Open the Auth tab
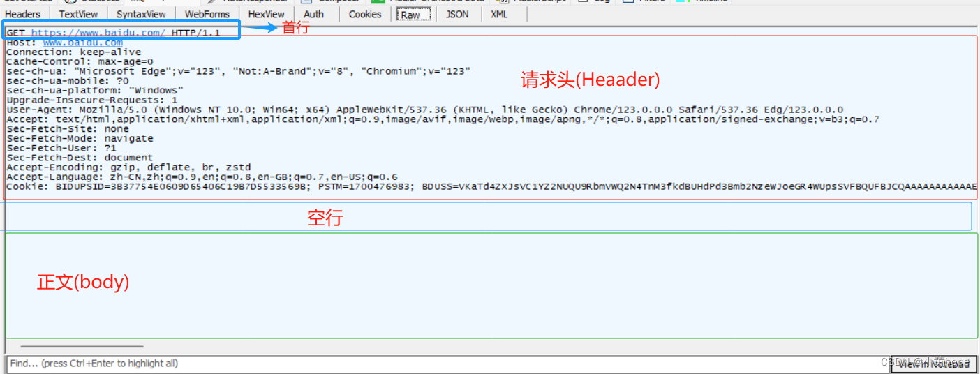The width and height of the screenshot is (980, 374). point(314,14)
